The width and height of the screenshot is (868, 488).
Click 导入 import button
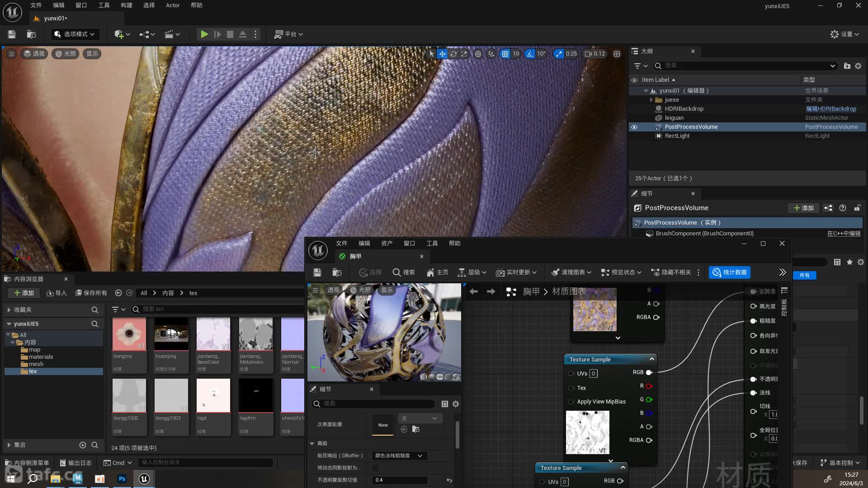point(57,293)
